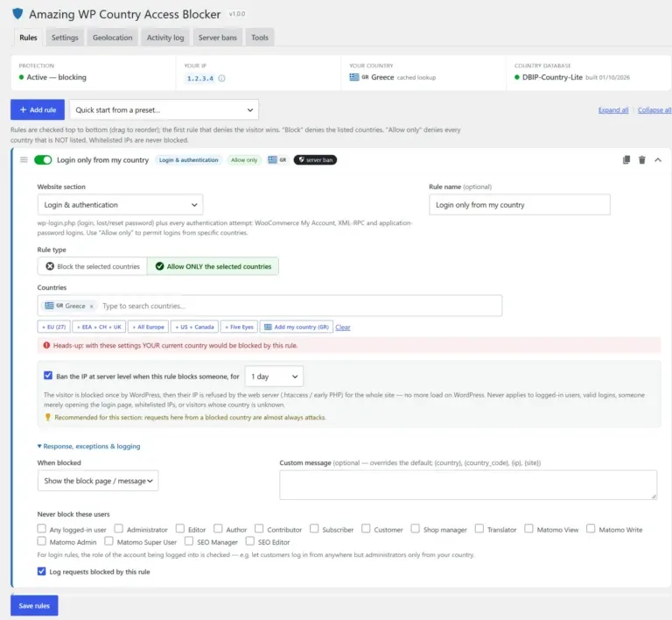
Task: Click the info icon next to IP 1.2.3.4
Action: 221,78
